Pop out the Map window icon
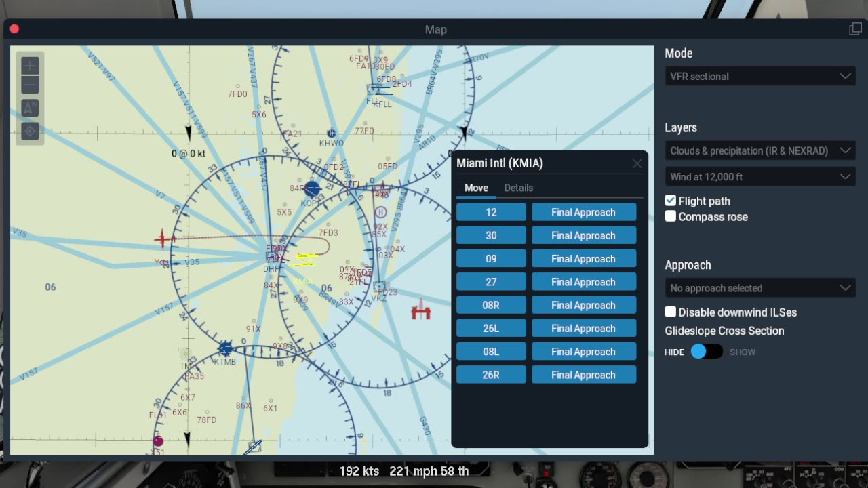Screen dimensions: 868x488 point(855,29)
